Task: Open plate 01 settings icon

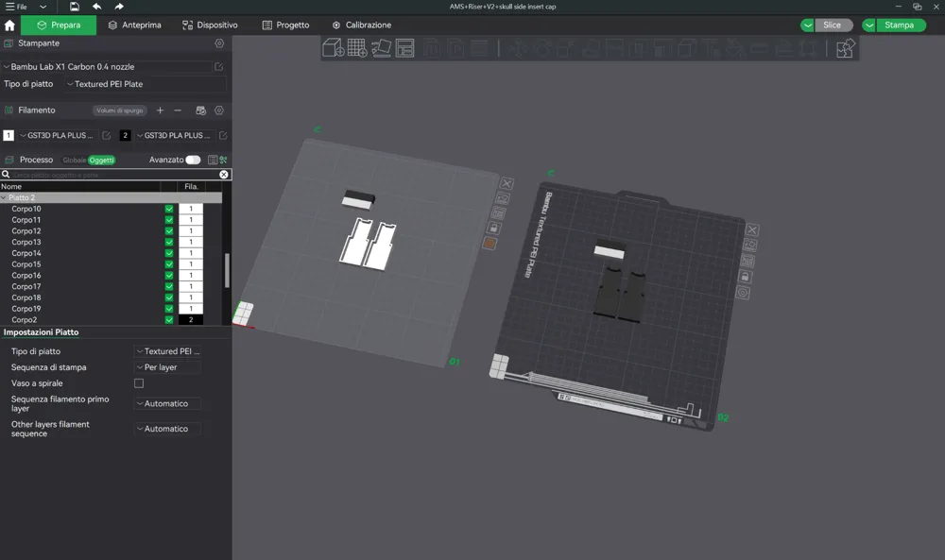Action: [x=490, y=244]
